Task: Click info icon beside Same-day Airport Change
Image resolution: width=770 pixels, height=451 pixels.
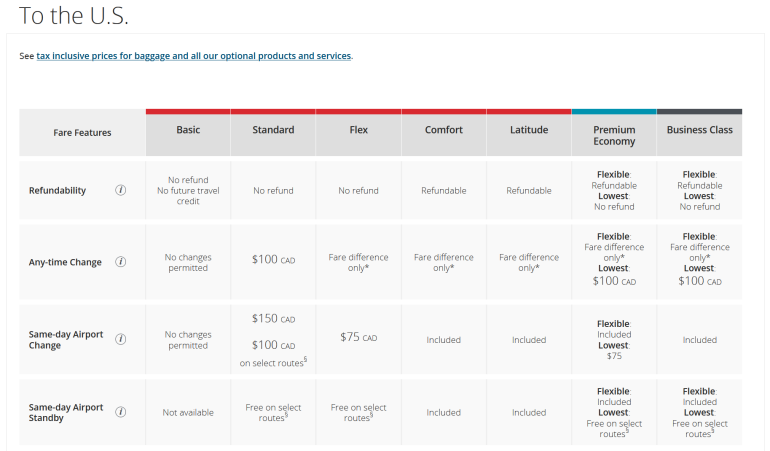Action: pyautogui.click(x=121, y=339)
